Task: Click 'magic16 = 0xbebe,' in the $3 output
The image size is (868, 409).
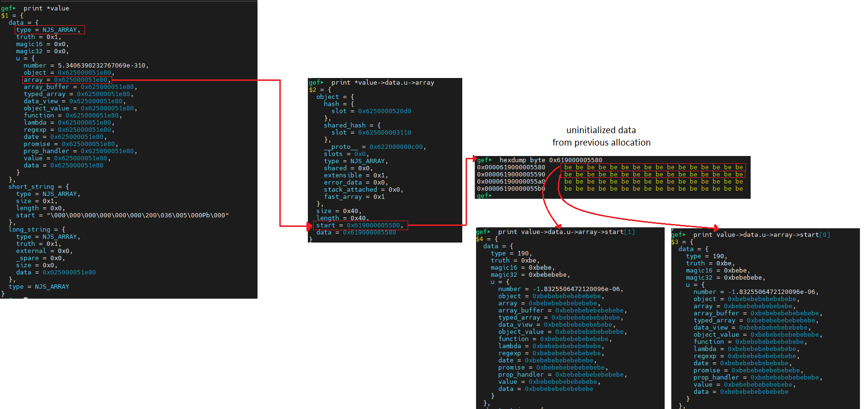Action: click(x=718, y=270)
